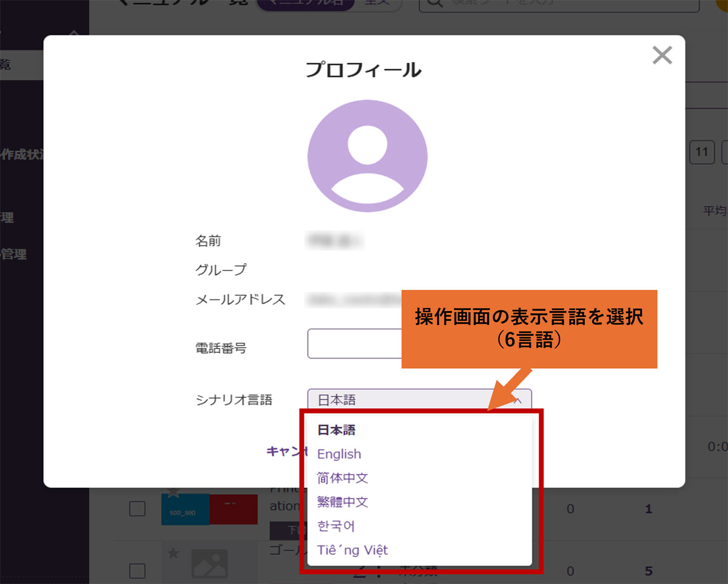Click the メールアドレス label
This screenshot has width=728, height=584.
(x=240, y=299)
